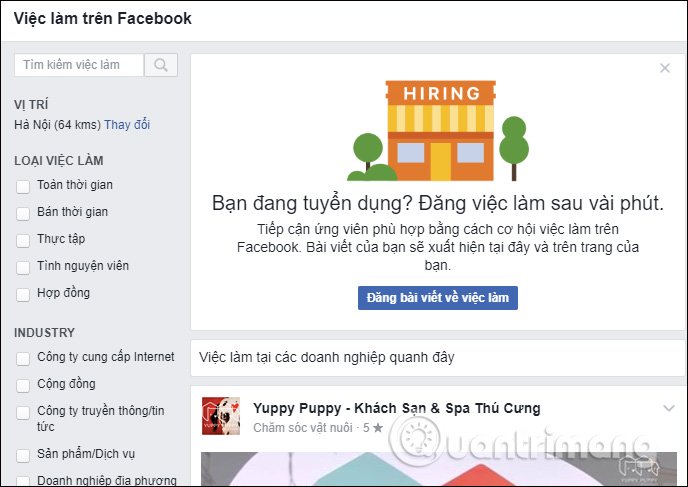Open Yuppy Puppy - Khách Sạn & Spa Thú Cưng
The width and height of the screenshot is (688, 487).
397,408
